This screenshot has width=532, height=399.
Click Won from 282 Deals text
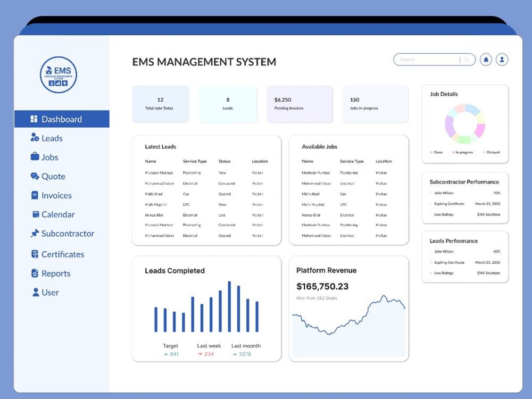click(x=317, y=298)
